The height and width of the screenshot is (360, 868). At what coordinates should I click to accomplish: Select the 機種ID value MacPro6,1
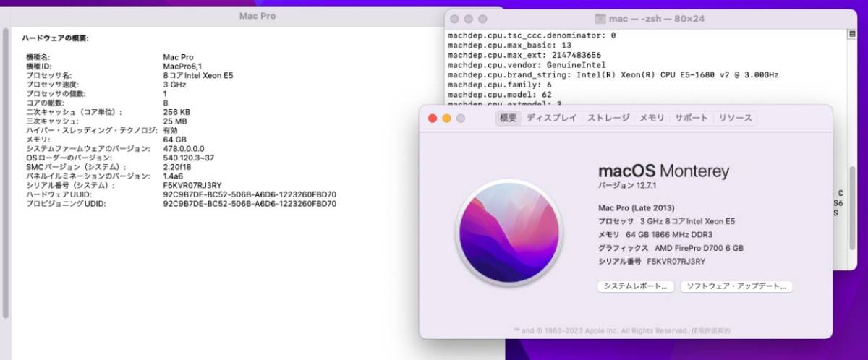(183, 67)
